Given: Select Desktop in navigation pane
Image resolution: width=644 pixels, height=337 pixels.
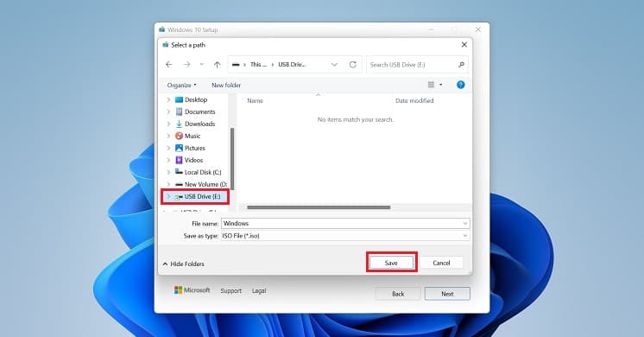Looking at the screenshot, I should pyautogui.click(x=196, y=99).
